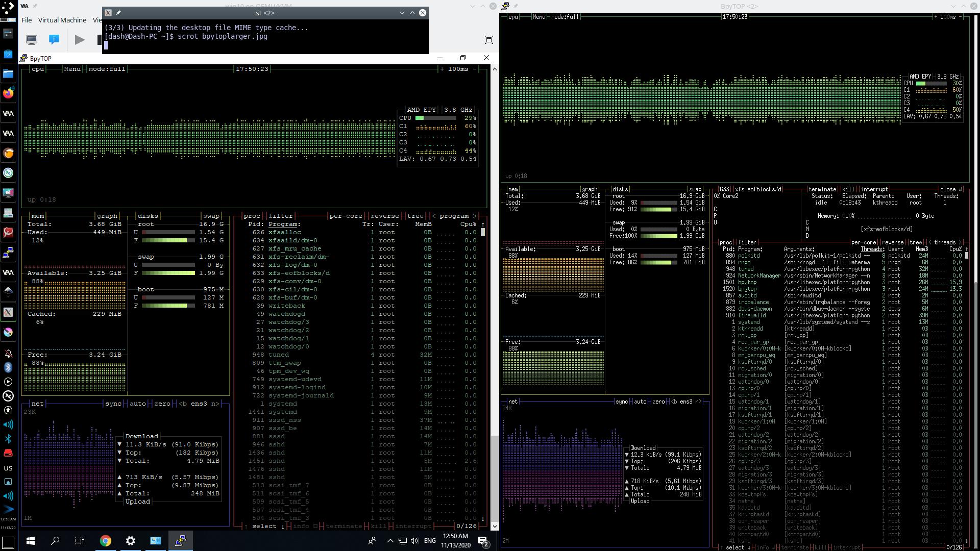Show virtual machine information with the blue i icon
The height and width of the screenshot is (551, 980).
click(54, 39)
